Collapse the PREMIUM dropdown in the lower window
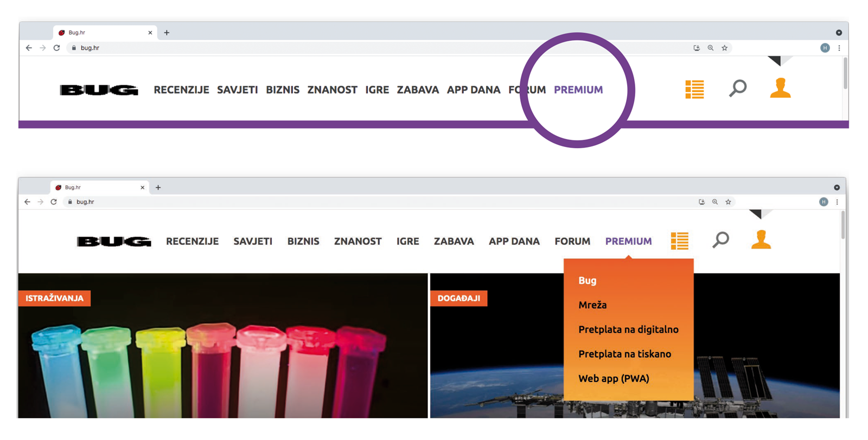Screen dimensions: 868x440 coord(629,241)
